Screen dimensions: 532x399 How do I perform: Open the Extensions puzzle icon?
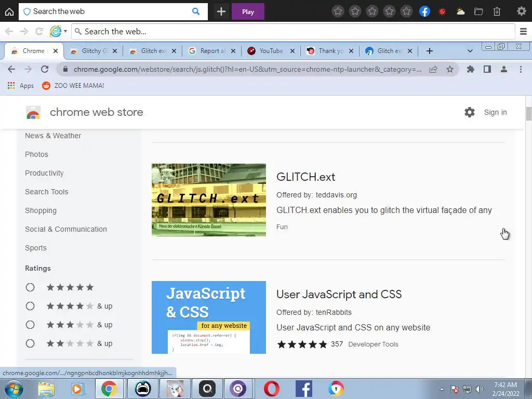point(470,69)
